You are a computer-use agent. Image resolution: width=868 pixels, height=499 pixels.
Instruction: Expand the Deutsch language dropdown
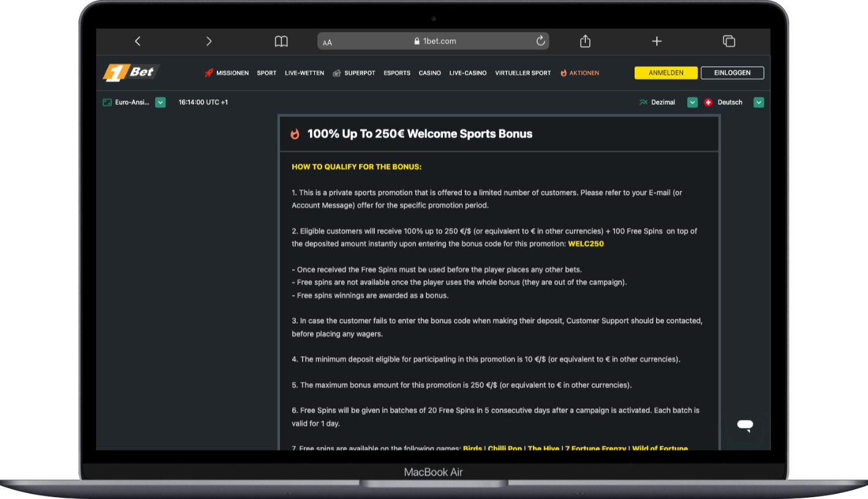pyautogui.click(x=758, y=102)
